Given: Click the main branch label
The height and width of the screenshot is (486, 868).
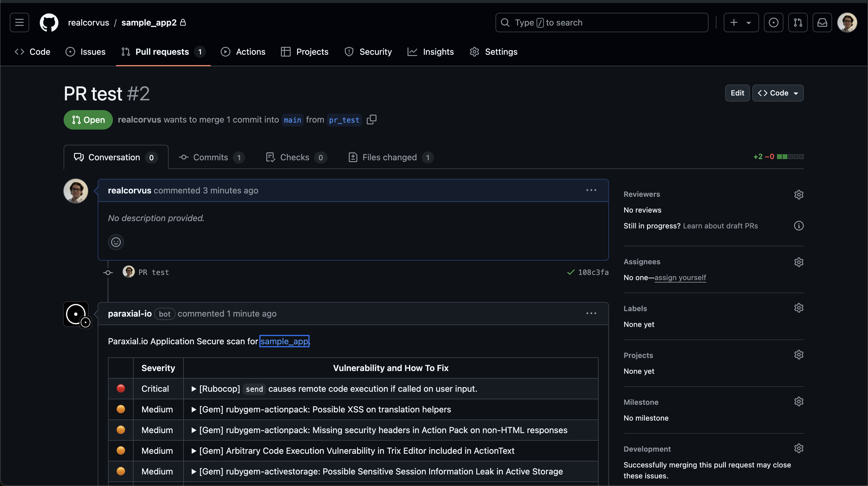Looking at the screenshot, I should pos(292,120).
